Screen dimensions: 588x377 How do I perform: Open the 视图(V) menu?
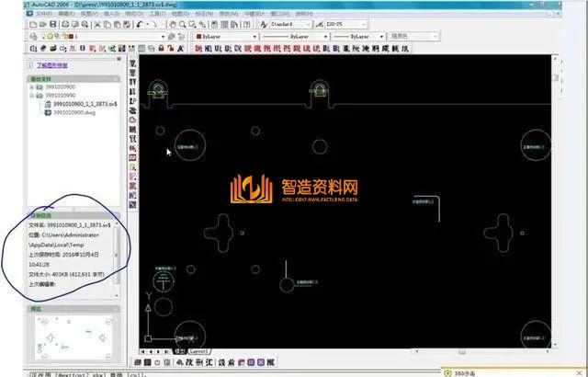[x=89, y=14]
